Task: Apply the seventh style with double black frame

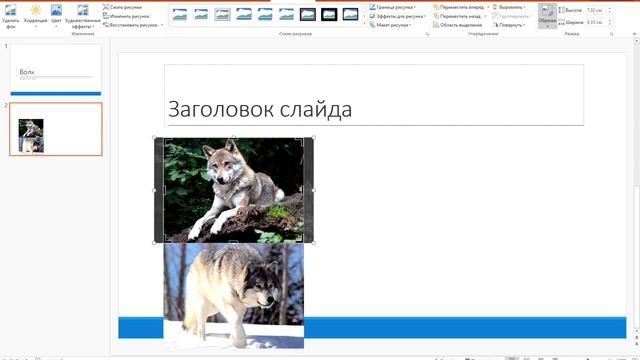Action: click(x=308, y=15)
